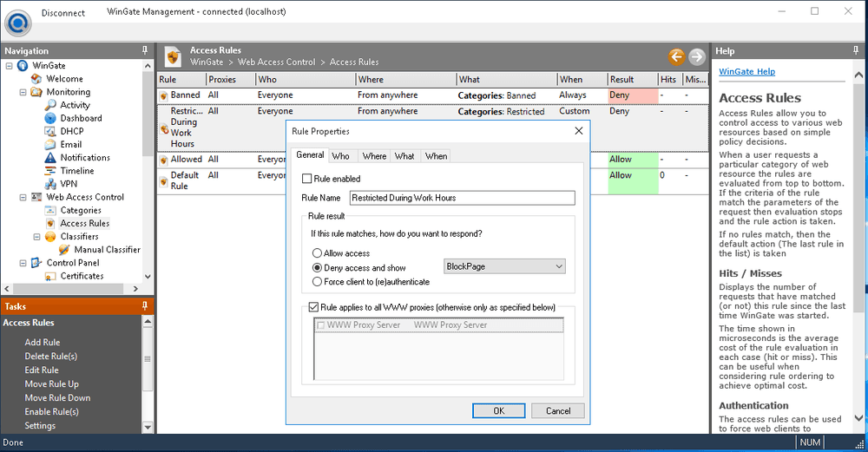
Task: Click Delete Rule(s) task
Action: pos(51,357)
